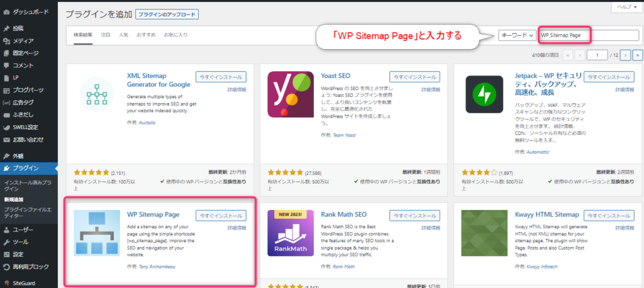Open 詳細情報 for Kwayy HTML Sitemap
This screenshot has width=644, height=288.
pyautogui.click(x=625, y=228)
